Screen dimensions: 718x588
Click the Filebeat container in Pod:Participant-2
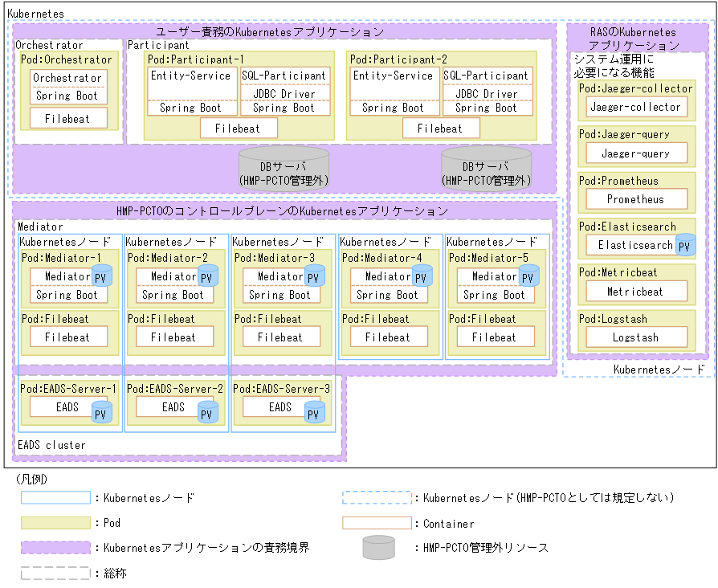pyautogui.click(x=441, y=128)
